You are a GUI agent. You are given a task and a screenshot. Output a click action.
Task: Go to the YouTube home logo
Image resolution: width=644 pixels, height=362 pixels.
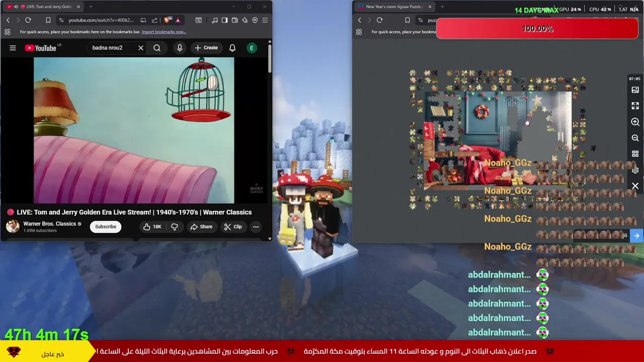point(41,48)
